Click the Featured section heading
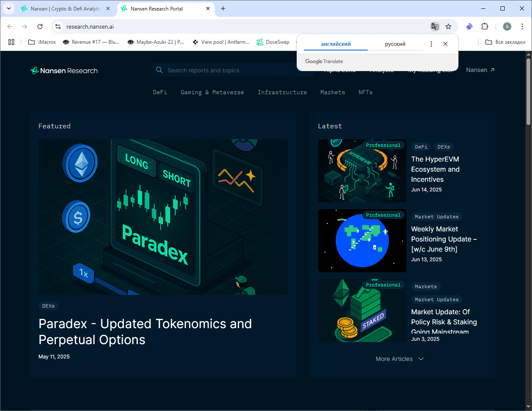This screenshot has width=532, height=411. coord(55,126)
